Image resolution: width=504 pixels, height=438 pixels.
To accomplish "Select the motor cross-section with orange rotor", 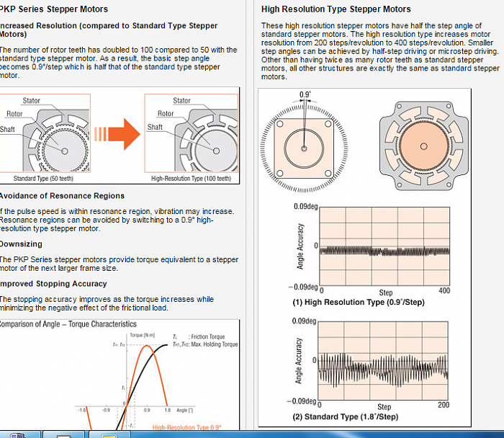I will point(424,146).
